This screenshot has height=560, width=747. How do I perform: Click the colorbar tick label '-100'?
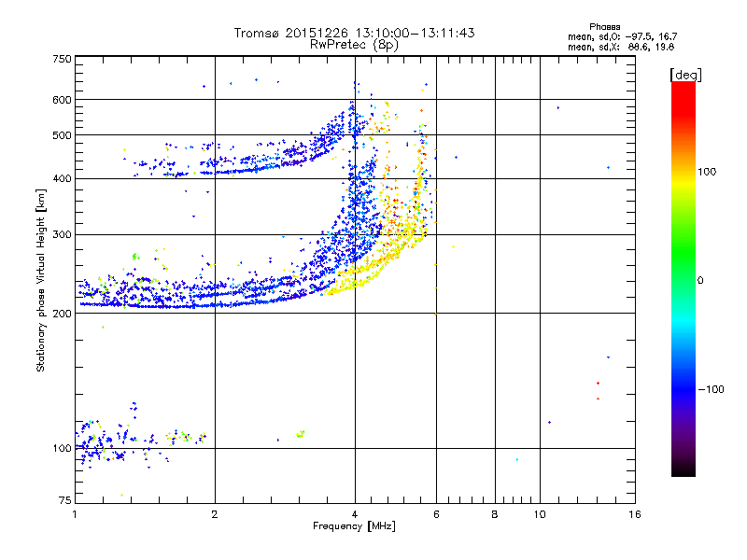711,389
